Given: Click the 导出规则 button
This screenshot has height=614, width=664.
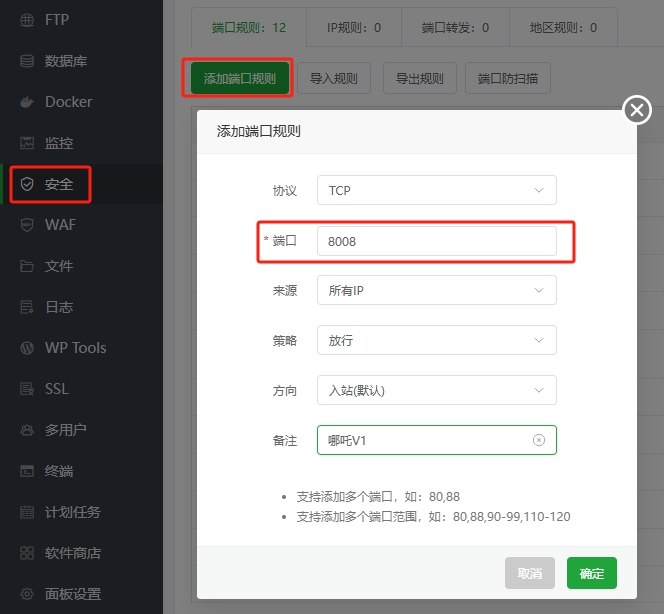Looking at the screenshot, I should [x=420, y=78].
